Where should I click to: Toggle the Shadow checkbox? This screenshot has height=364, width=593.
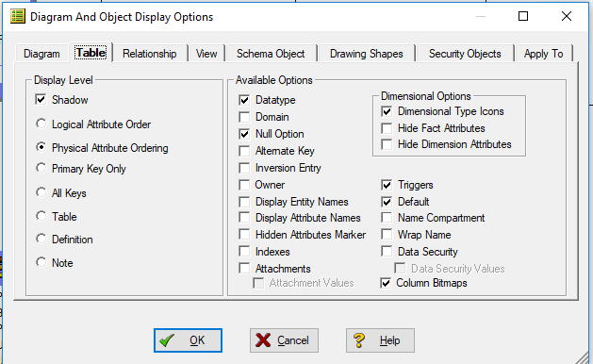pos(41,100)
